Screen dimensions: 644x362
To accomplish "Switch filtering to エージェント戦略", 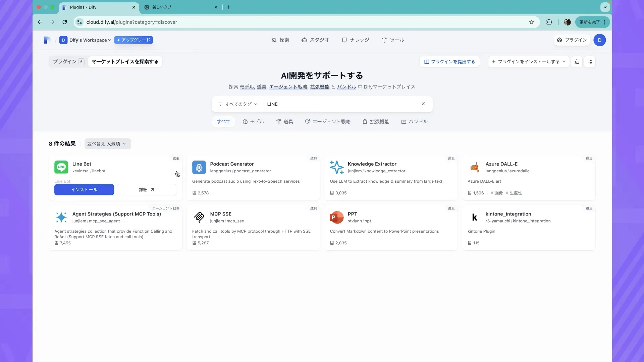I will click(328, 121).
